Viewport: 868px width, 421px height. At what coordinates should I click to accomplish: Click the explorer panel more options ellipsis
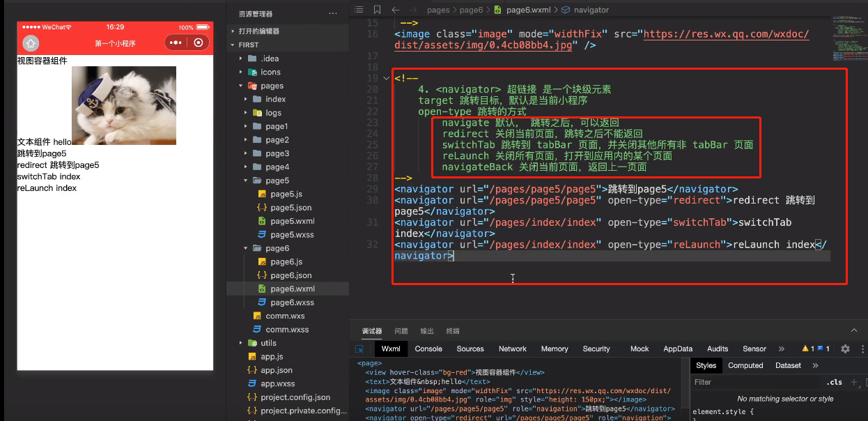[333, 13]
